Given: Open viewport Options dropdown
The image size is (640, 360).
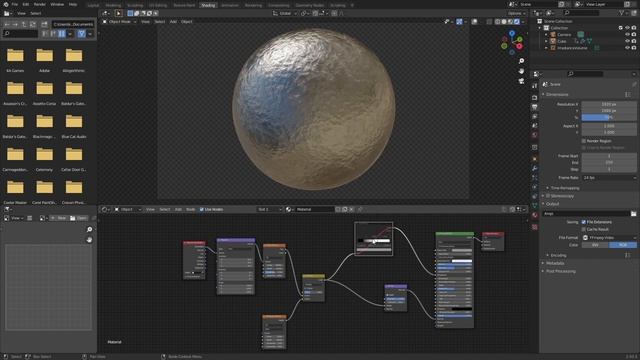Looking at the screenshot, I should [x=516, y=13].
